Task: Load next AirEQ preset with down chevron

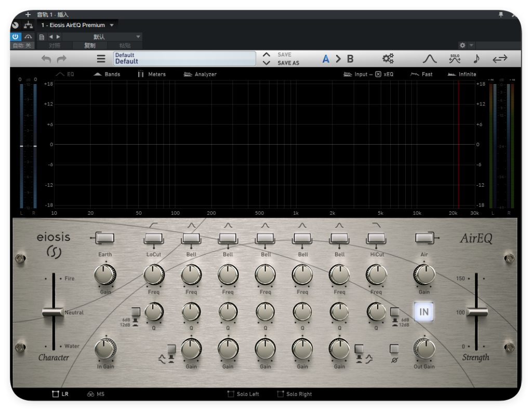Action: pyautogui.click(x=267, y=63)
